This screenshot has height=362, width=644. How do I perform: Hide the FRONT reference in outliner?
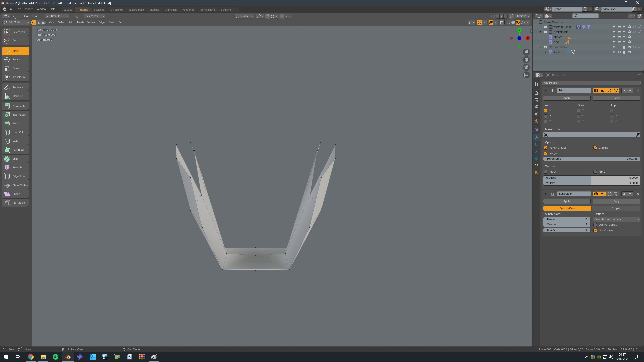(x=619, y=37)
